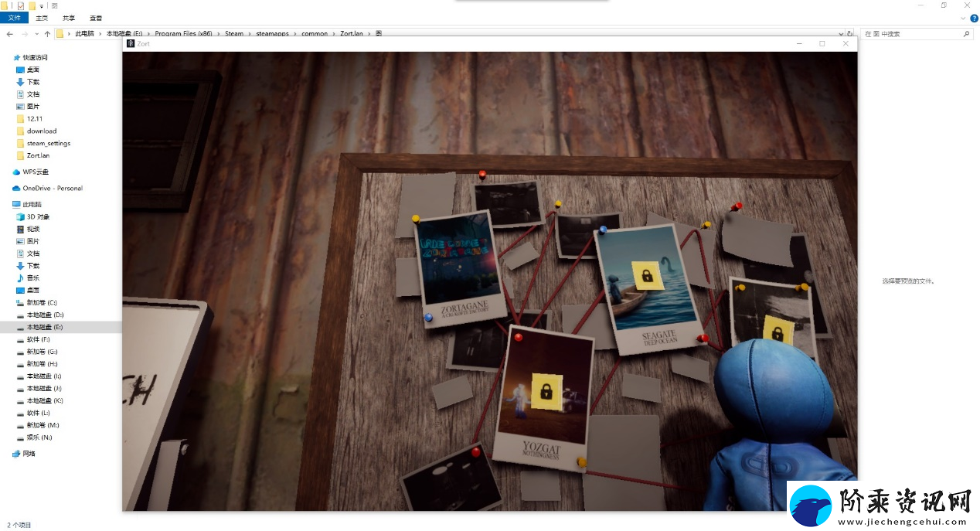Image resolution: width=980 pixels, height=531 pixels.
Task: Select drive 新加卷 (G:)
Action: coord(36,352)
